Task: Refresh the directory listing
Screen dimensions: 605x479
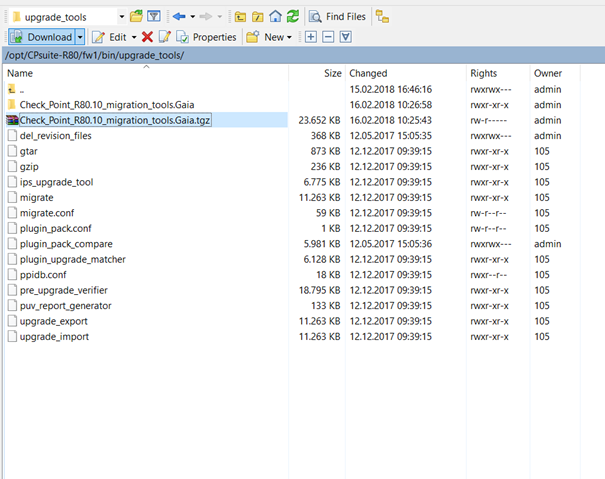Action: coord(293,17)
